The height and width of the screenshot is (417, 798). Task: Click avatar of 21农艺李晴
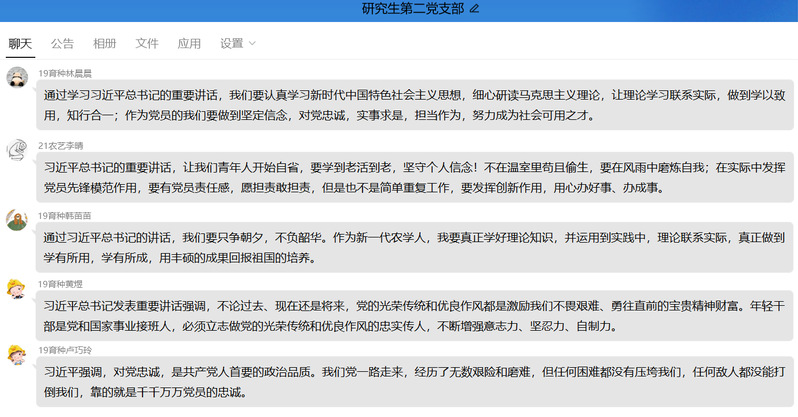point(17,150)
